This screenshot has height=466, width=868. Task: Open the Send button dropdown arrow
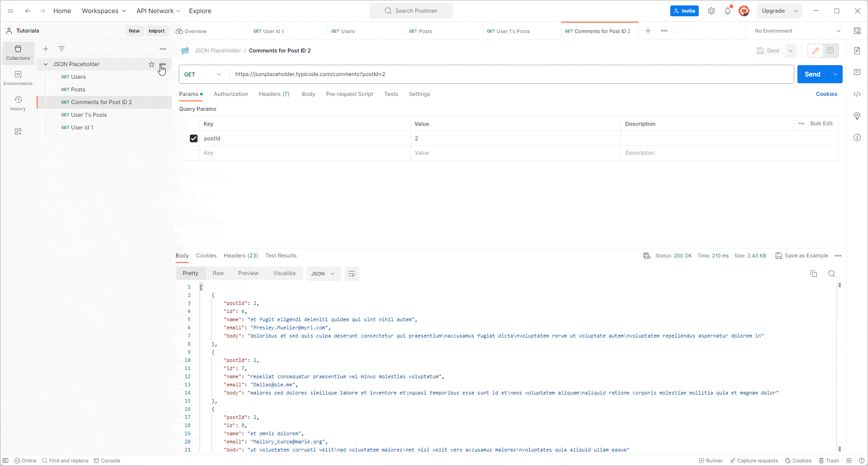tap(835, 74)
